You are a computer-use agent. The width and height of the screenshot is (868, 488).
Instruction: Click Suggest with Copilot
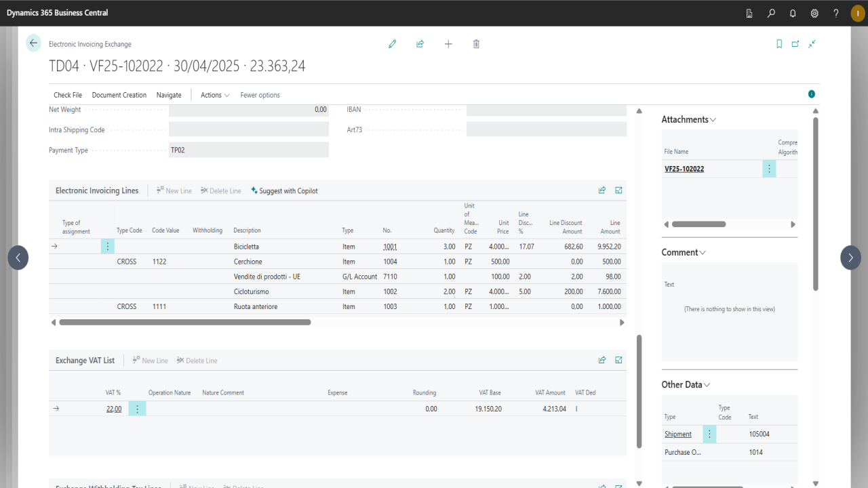coord(284,190)
